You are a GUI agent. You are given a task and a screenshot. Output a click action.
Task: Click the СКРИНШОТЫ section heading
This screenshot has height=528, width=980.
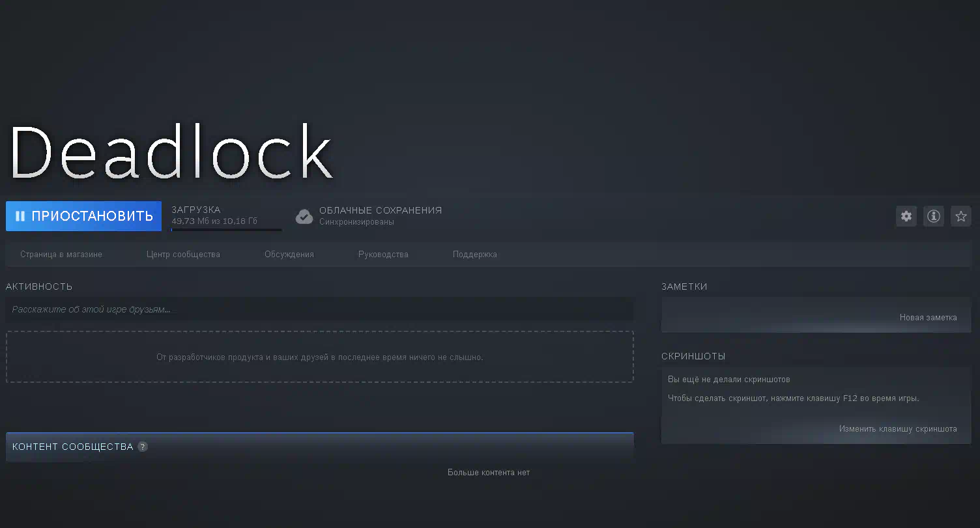point(693,356)
